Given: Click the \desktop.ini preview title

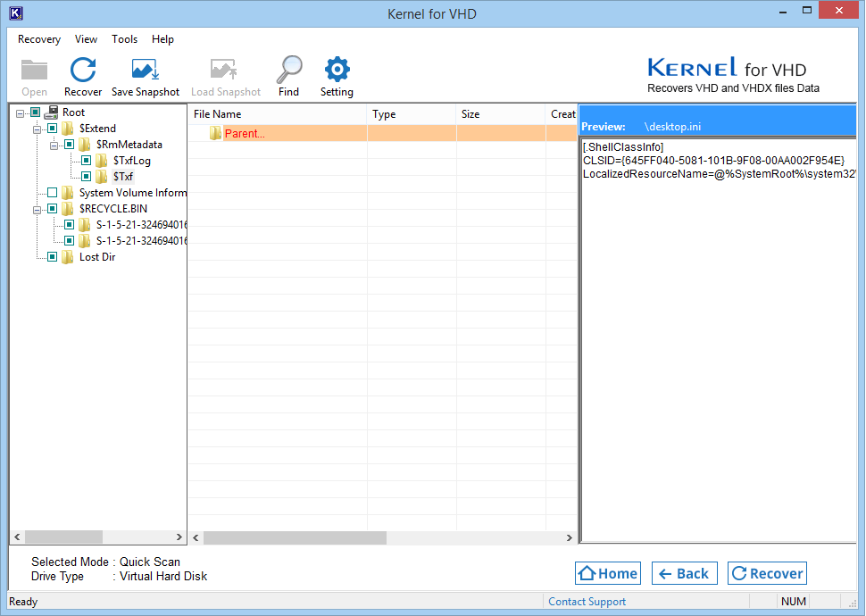Looking at the screenshot, I should [672, 127].
